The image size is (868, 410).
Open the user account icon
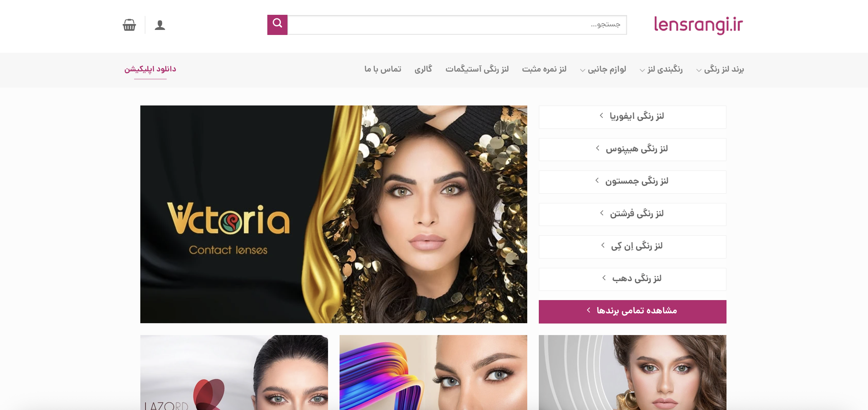[160, 25]
